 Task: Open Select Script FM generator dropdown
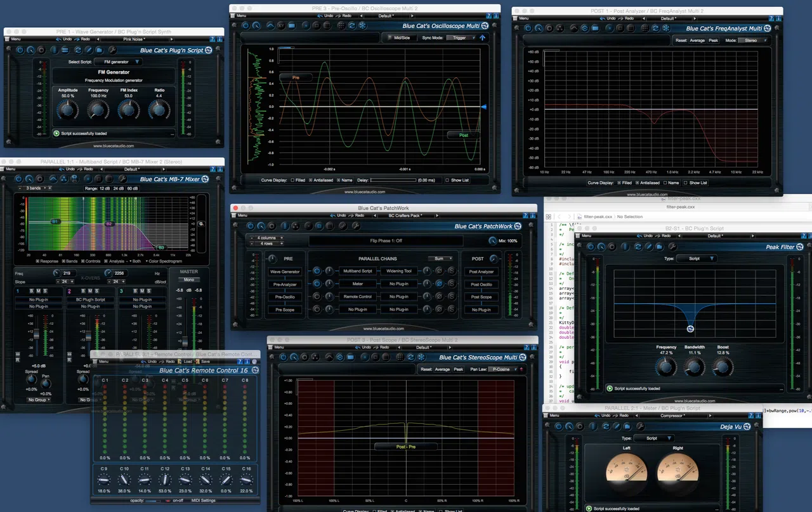point(119,62)
